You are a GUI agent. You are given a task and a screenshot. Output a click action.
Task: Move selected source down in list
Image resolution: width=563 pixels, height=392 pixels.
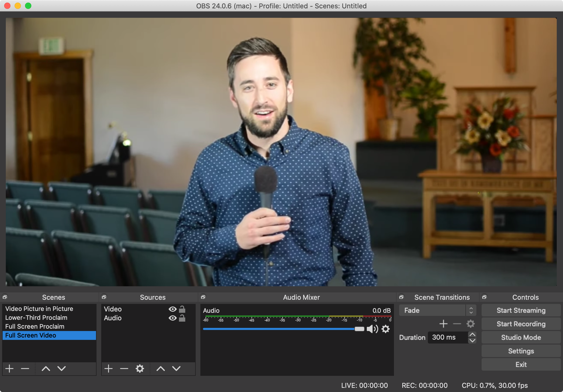coord(176,369)
